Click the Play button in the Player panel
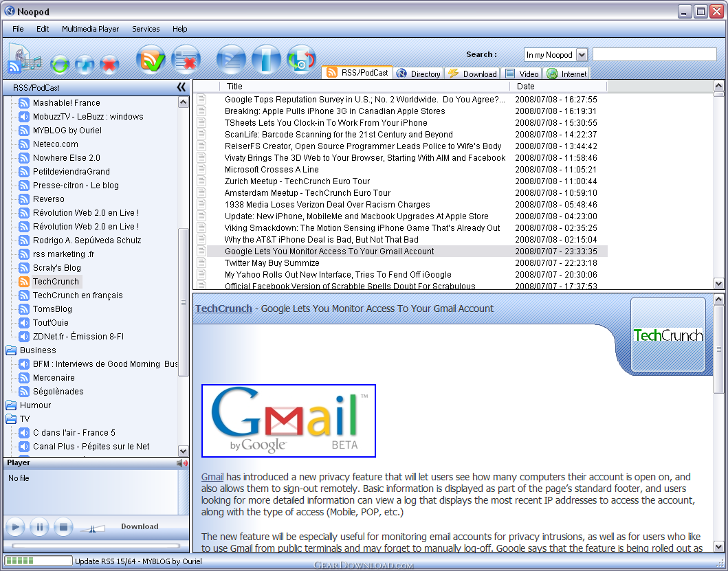728x571 pixels. [15, 527]
